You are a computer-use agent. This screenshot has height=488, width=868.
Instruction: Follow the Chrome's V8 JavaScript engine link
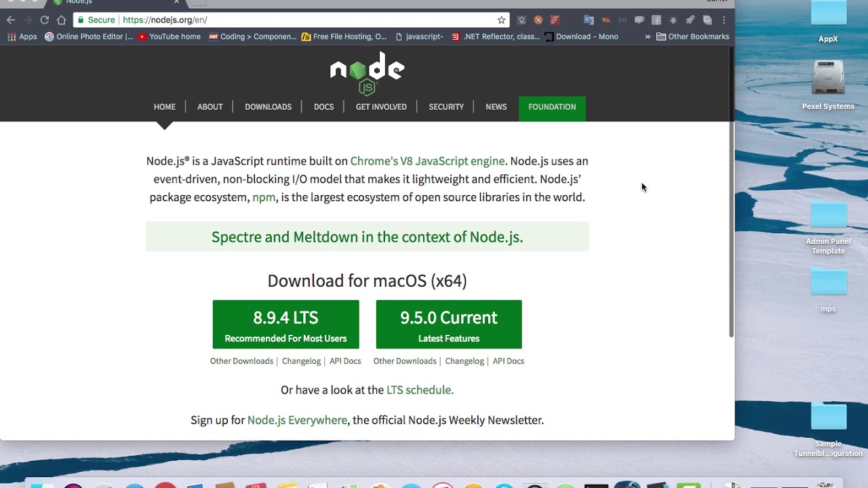tap(427, 161)
